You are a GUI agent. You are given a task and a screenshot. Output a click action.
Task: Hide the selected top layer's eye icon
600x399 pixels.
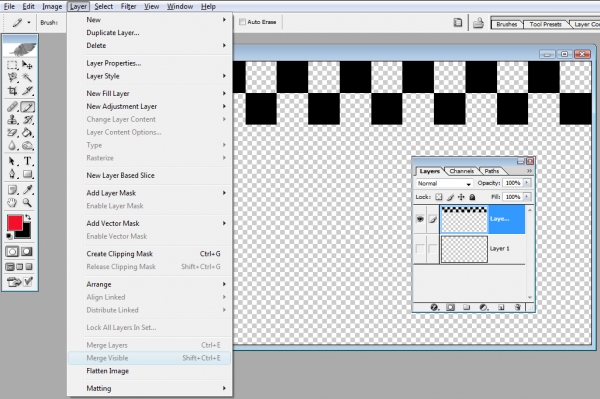pyautogui.click(x=420, y=219)
